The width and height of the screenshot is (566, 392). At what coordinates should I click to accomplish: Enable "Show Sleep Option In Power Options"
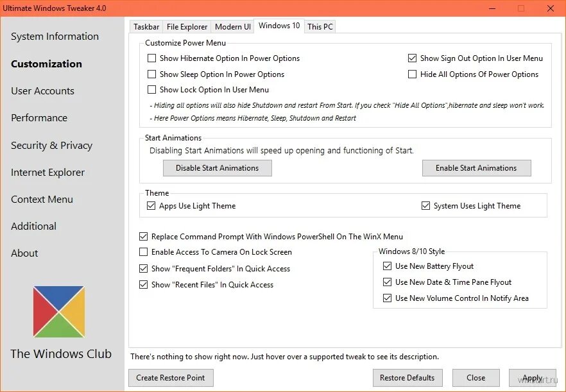click(151, 74)
